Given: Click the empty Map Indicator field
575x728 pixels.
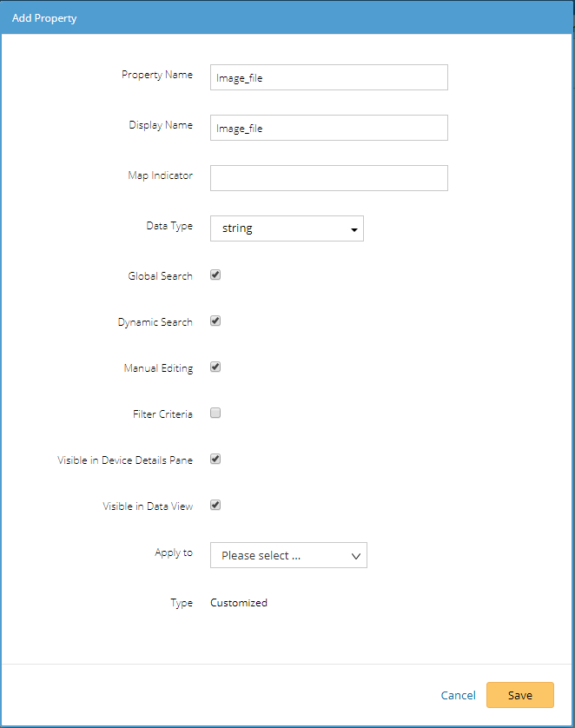Looking at the screenshot, I should tap(328, 178).
